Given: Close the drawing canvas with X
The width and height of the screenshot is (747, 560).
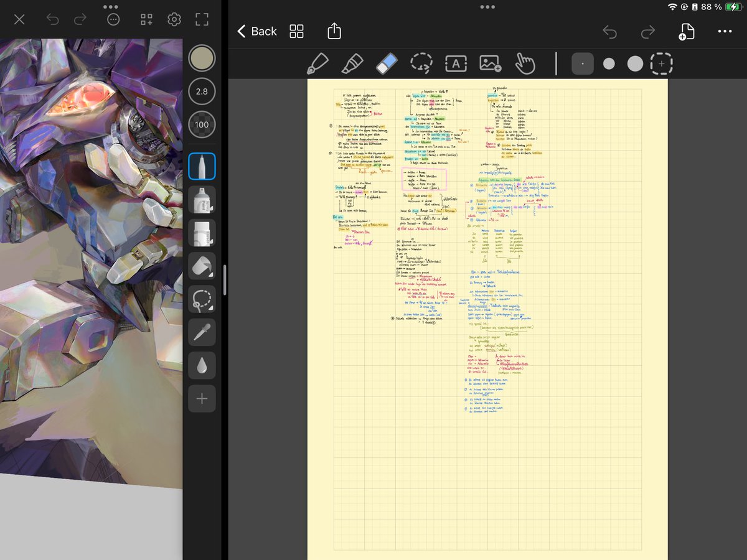Looking at the screenshot, I should click(19, 20).
